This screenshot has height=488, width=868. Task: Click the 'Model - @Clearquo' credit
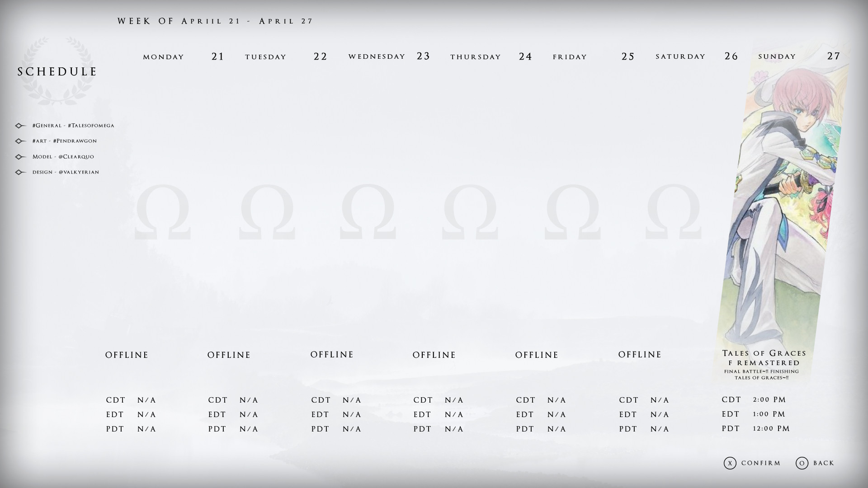[x=63, y=157]
